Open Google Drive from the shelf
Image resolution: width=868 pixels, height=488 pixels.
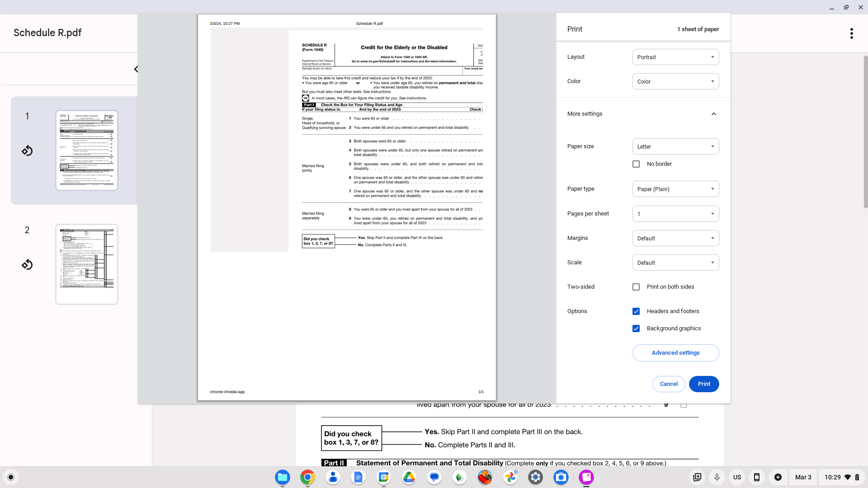tap(409, 477)
